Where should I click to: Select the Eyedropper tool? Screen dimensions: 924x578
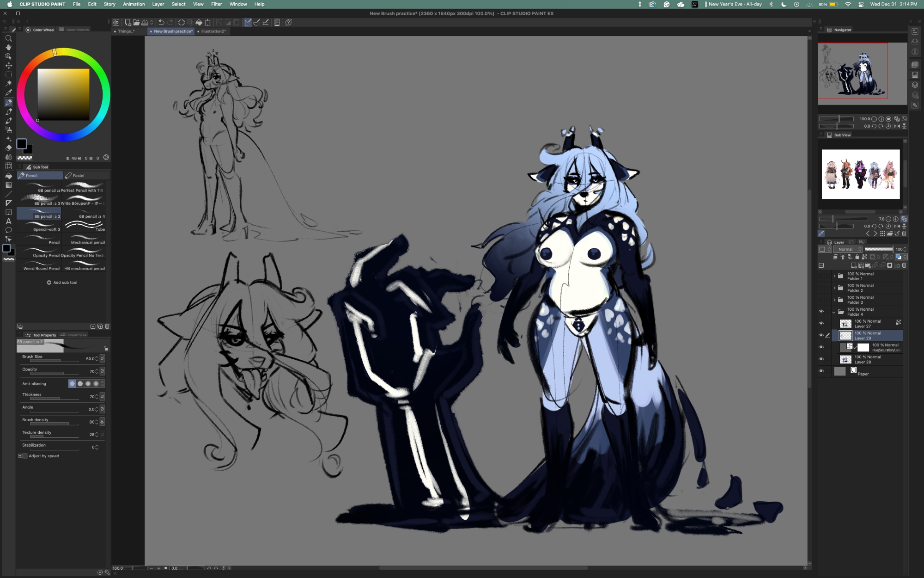[8, 93]
